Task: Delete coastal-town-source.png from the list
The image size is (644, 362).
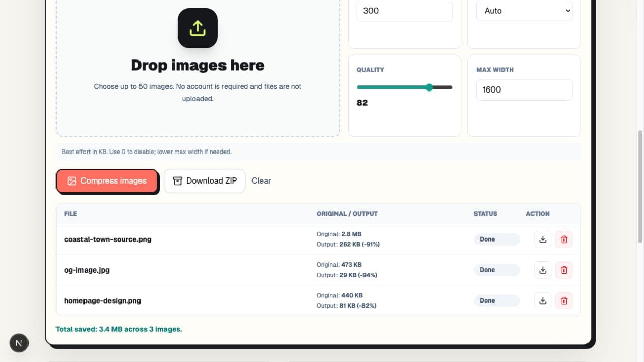Action: 564,239
